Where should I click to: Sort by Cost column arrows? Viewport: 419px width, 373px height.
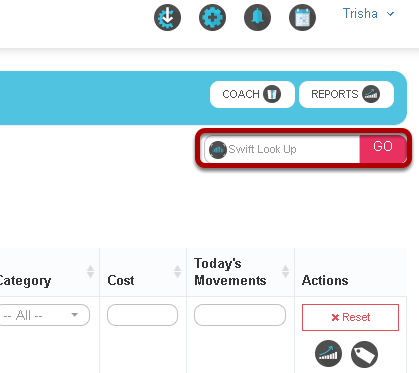[x=177, y=272]
